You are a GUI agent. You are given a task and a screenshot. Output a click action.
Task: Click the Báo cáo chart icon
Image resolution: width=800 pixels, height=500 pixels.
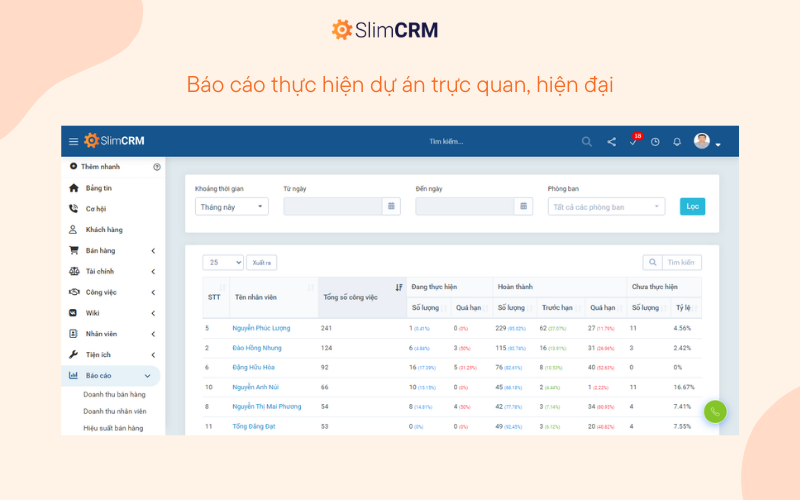tap(73, 376)
